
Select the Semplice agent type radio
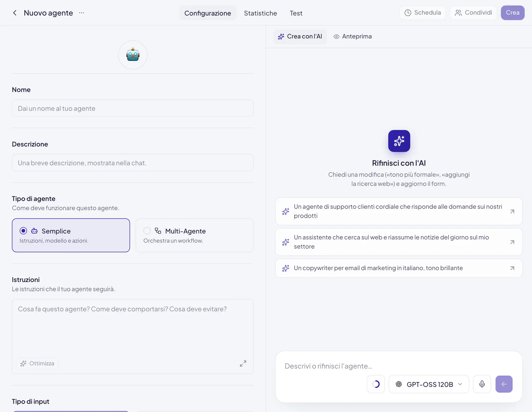click(23, 231)
